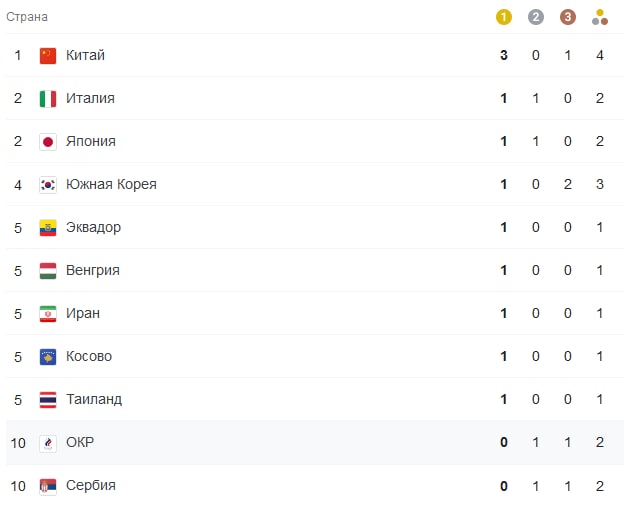Viewport: 629px width, 505px height.
Task: Click the Kosovo flag icon
Action: click(x=48, y=357)
